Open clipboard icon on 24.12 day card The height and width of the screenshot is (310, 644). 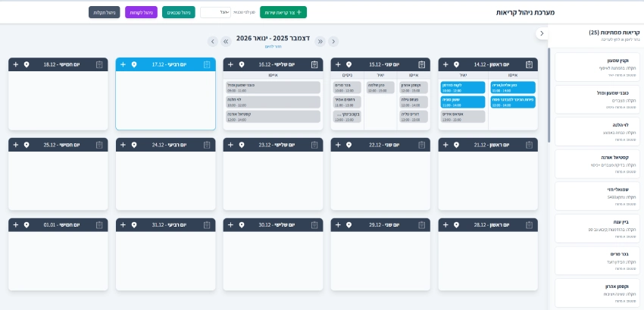[x=207, y=145]
